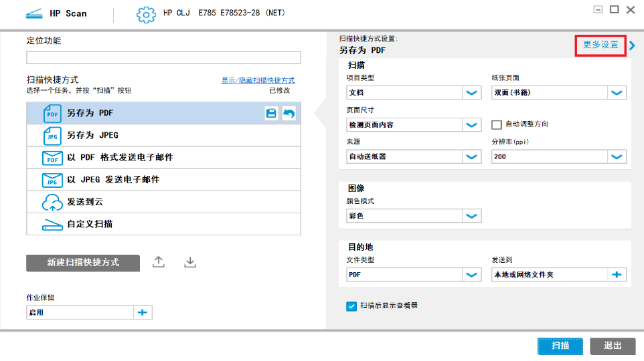
Task: Click the scanner icon of 自定义扫描
Action: (52, 225)
